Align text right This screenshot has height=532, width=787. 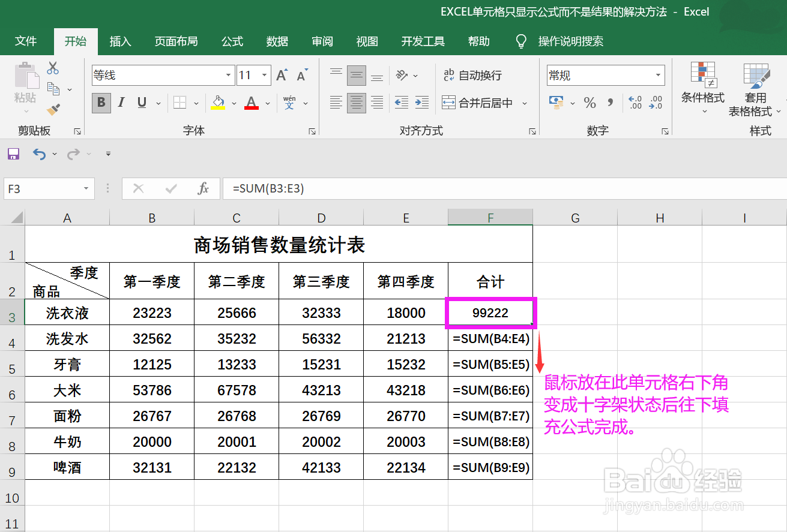[x=376, y=103]
